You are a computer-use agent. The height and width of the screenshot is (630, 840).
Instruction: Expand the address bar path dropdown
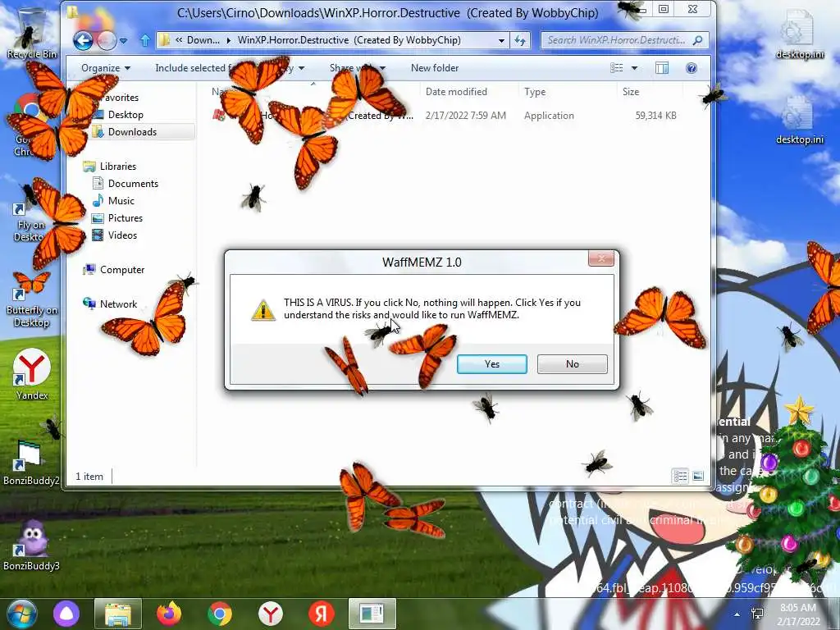coord(501,40)
